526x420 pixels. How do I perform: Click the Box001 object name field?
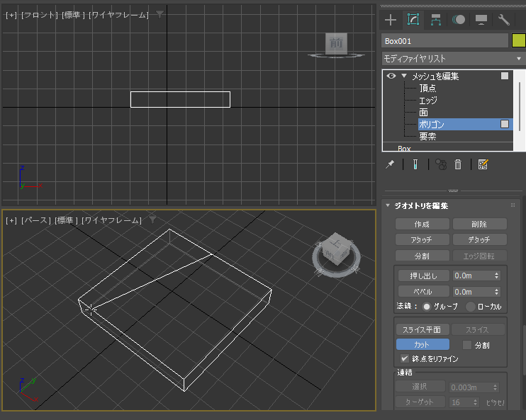click(444, 41)
